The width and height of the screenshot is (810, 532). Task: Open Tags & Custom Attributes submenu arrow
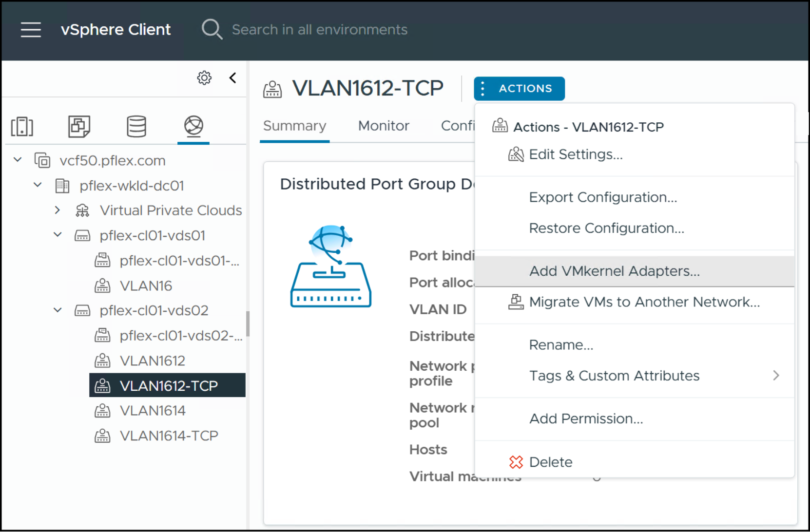point(776,376)
